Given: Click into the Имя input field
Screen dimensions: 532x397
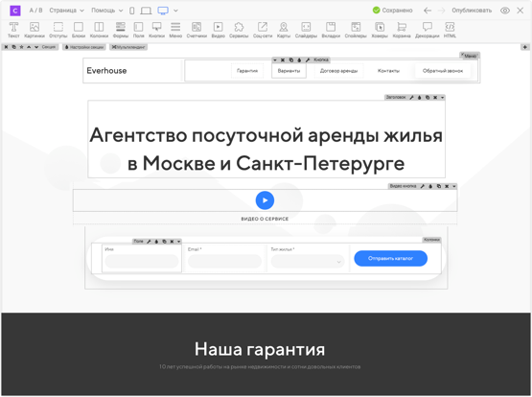Looking at the screenshot, I should coord(142,262).
